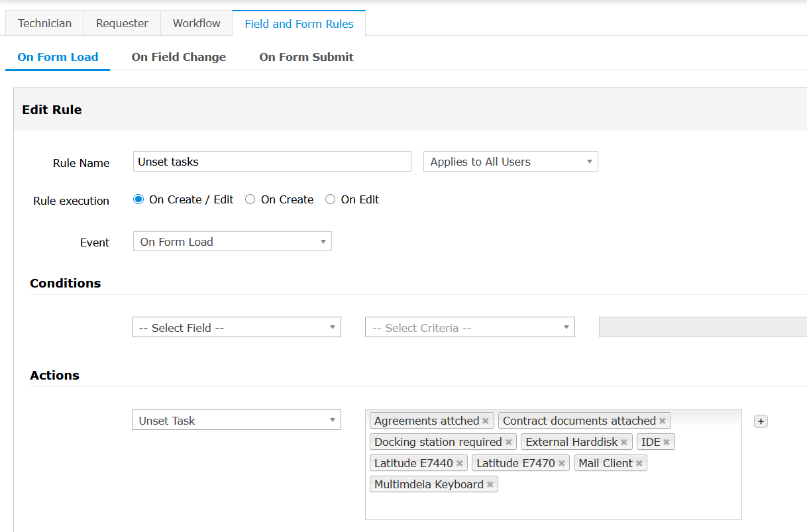Switch to the Requester tab

122,23
